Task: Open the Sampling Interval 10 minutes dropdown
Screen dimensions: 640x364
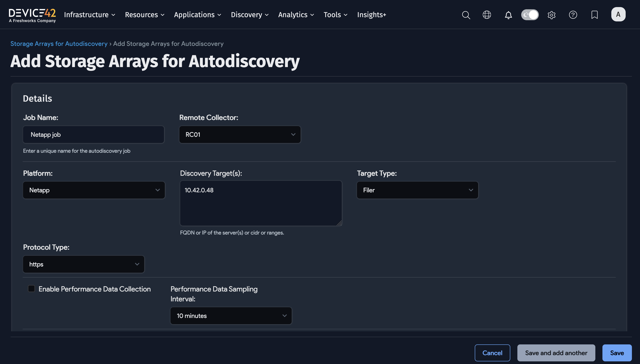Action: pos(231,316)
